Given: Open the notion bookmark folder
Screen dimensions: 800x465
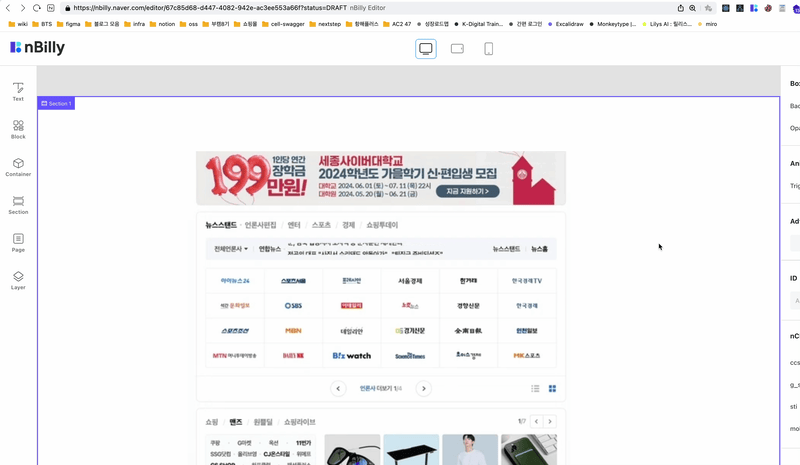Looking at the screenshot, I should 162,24.
